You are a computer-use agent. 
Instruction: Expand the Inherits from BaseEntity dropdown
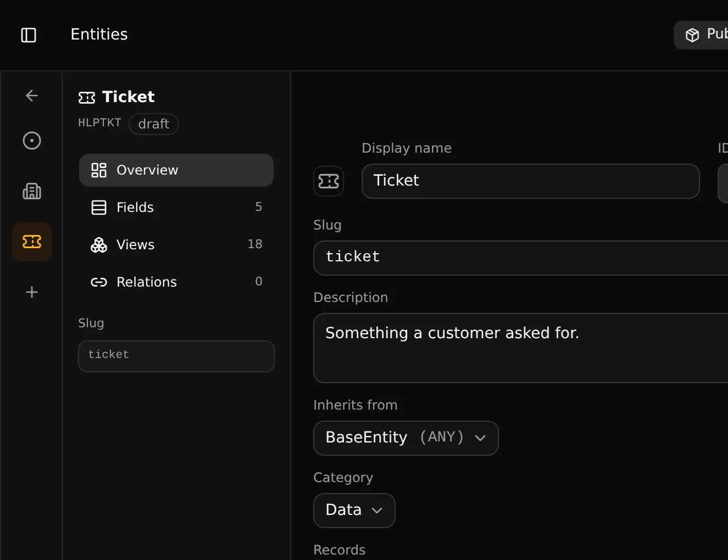tap(406, 438)
